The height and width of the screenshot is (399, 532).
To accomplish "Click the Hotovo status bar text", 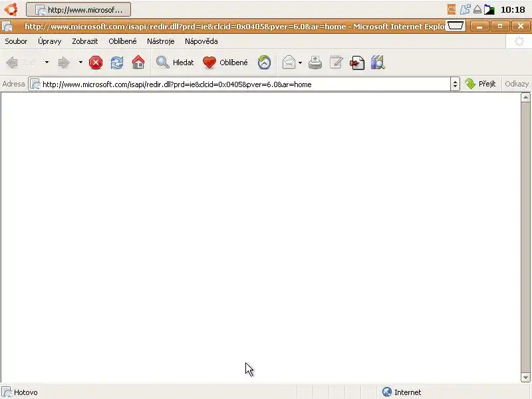I will [x=26, y=392].
